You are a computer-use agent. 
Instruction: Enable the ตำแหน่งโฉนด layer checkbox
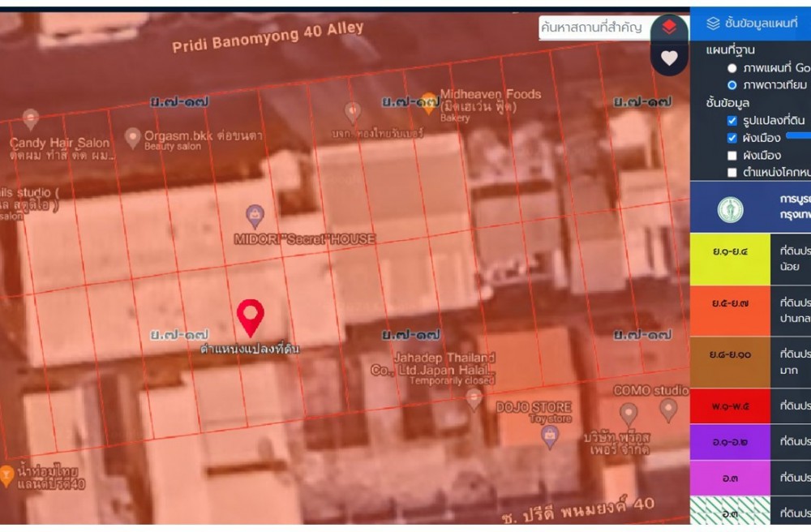pos(732,172)
